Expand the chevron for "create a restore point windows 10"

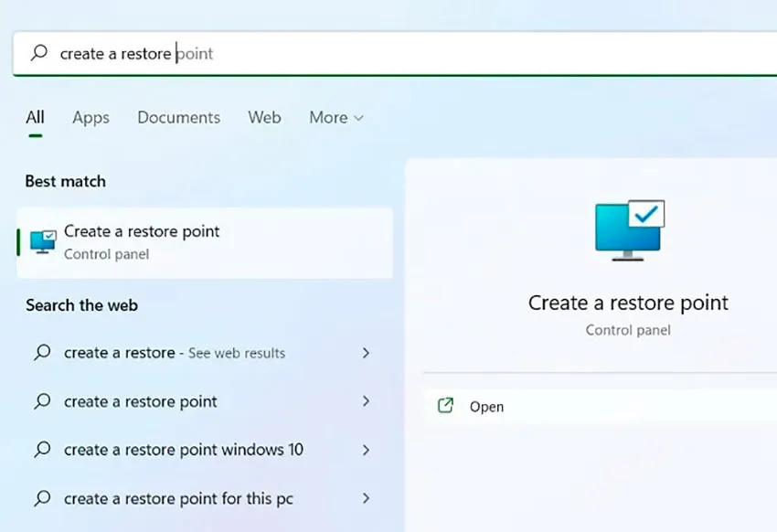point(367,450)
